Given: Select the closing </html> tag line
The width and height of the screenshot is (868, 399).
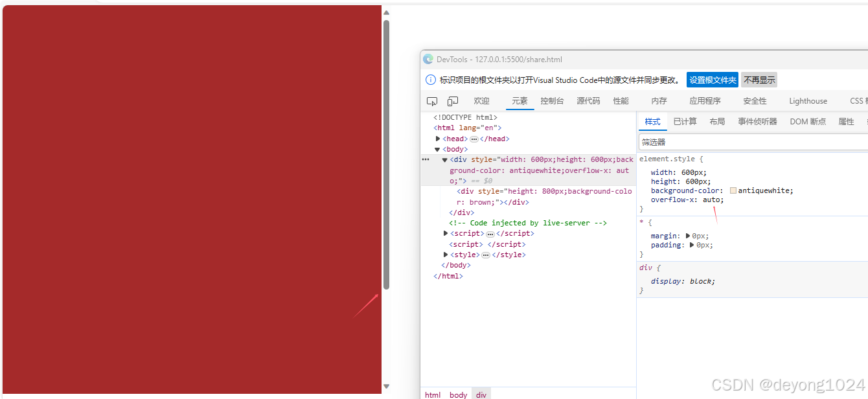Looking at the screenshot, I should click(448, 276).
